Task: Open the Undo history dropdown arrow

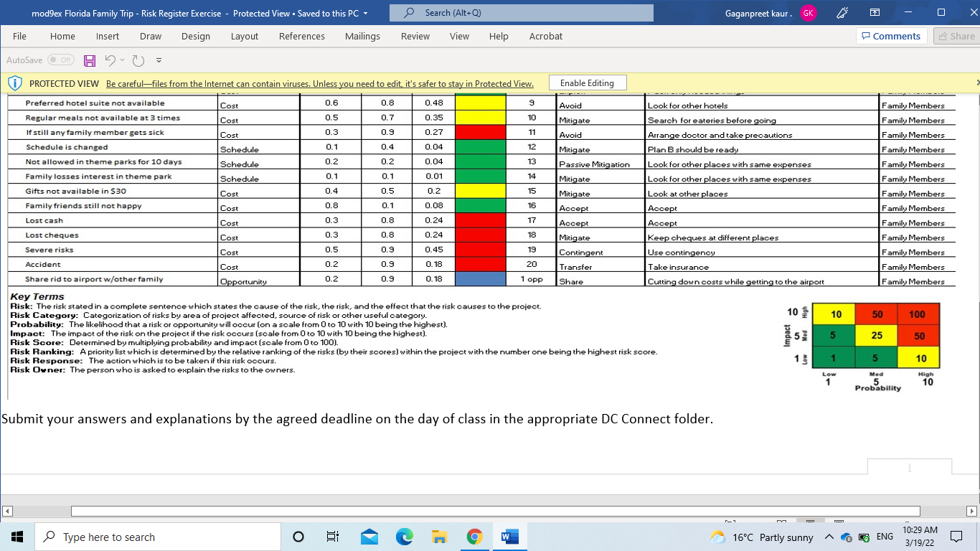Action: [x=122, y=60]
